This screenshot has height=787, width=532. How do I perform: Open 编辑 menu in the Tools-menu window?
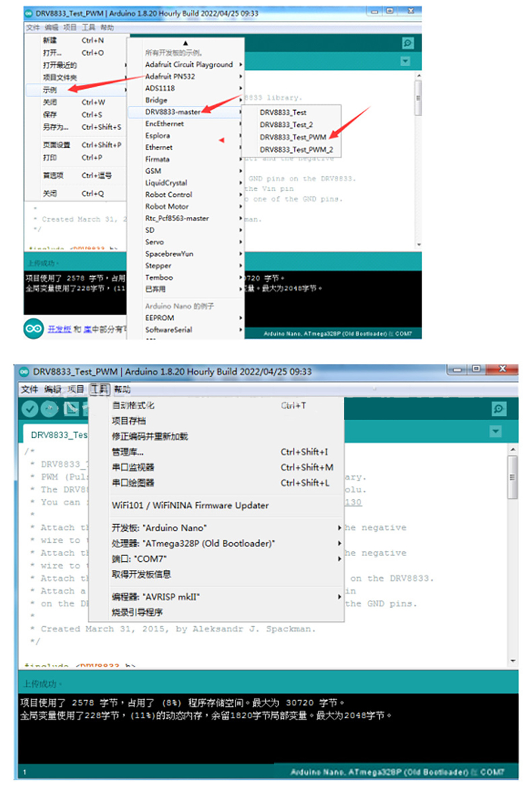(x=53, y=389)
